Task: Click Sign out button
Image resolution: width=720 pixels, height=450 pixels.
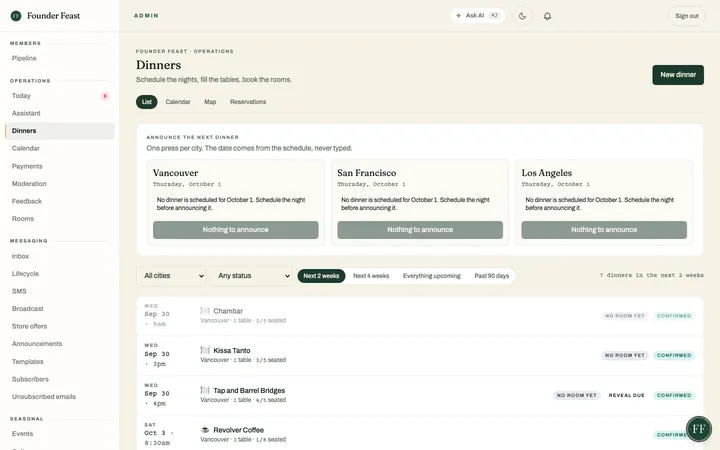Action: [686, 16]
